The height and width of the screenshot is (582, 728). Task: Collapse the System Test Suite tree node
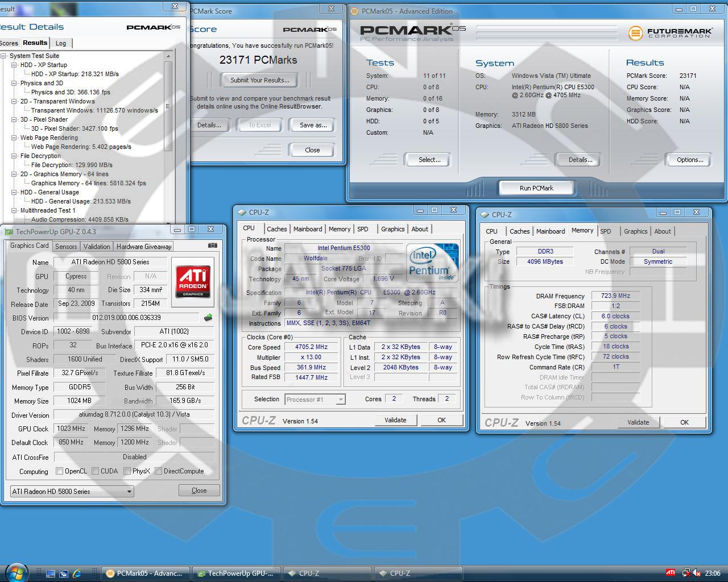pyautogui.click(x=4, y=56)
